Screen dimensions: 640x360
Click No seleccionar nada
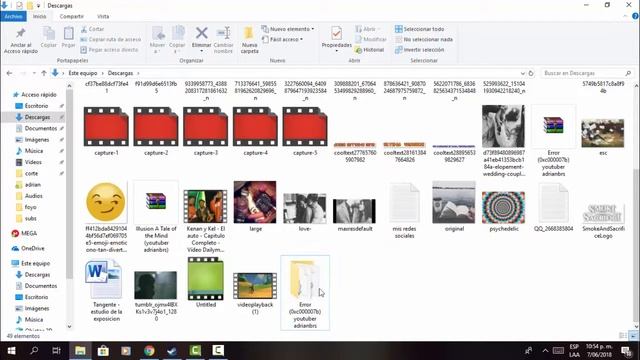pyautogui.click(x=424, y=40)
